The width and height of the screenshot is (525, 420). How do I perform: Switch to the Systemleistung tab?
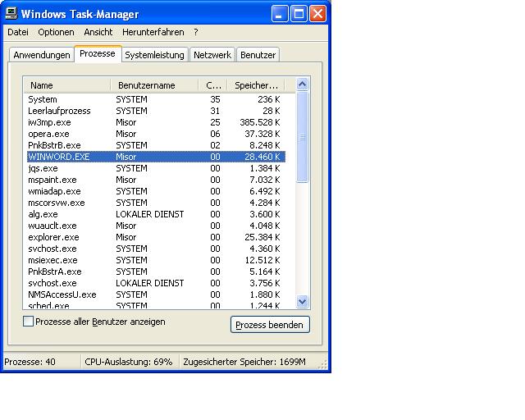click(154, 55)
